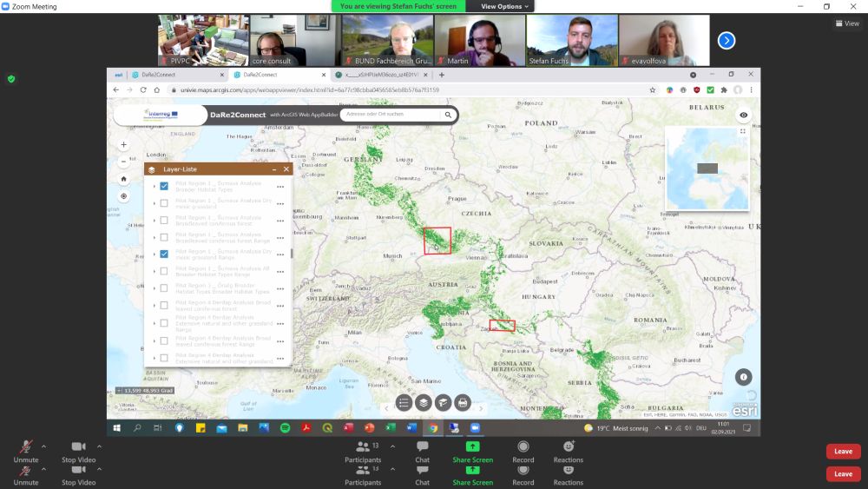Image resolution: width=868 pixels, height=489 pixels.
Task: Open Spotify from the shared taskbar
Action: (285, 427)
